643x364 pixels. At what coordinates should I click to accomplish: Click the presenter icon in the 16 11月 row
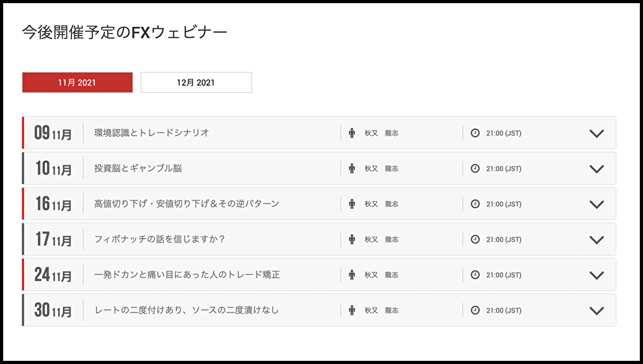pyautogui.click(x=351, y=204)
